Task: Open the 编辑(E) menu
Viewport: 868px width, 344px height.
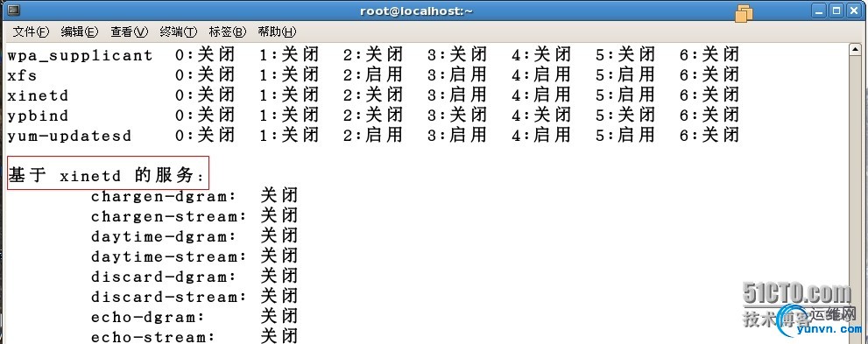Action: point(80,32)
